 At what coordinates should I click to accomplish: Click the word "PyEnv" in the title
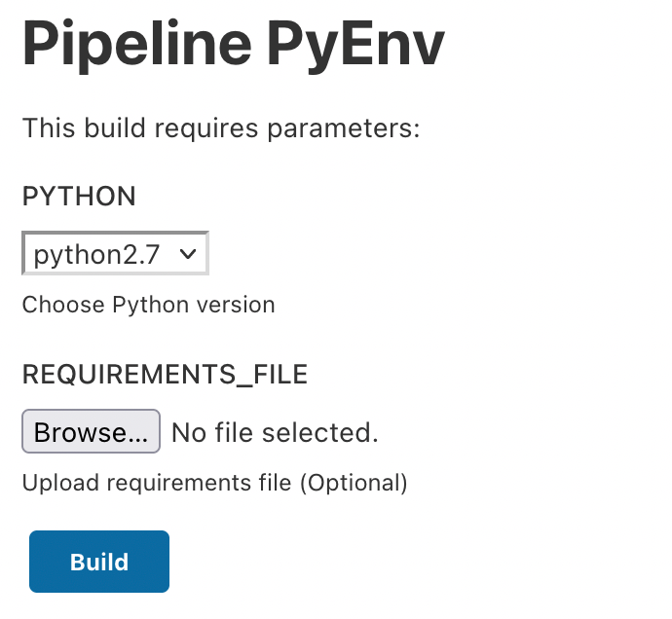pyautogui.click(x=355, y=44)
